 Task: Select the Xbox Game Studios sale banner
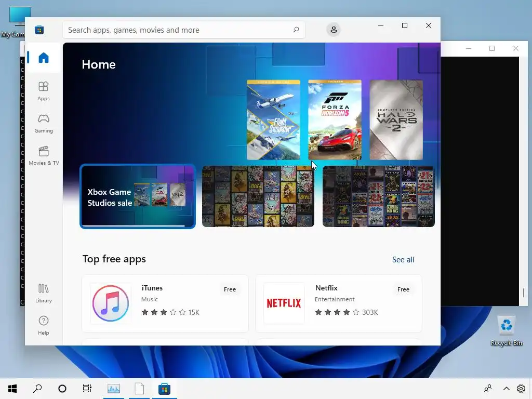pos(137,196)
